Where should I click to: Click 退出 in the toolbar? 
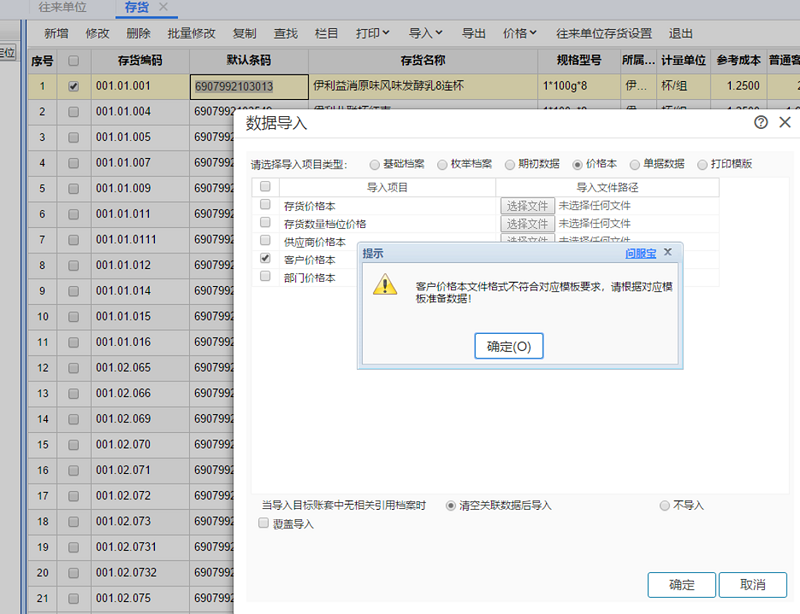pos(681,34)
